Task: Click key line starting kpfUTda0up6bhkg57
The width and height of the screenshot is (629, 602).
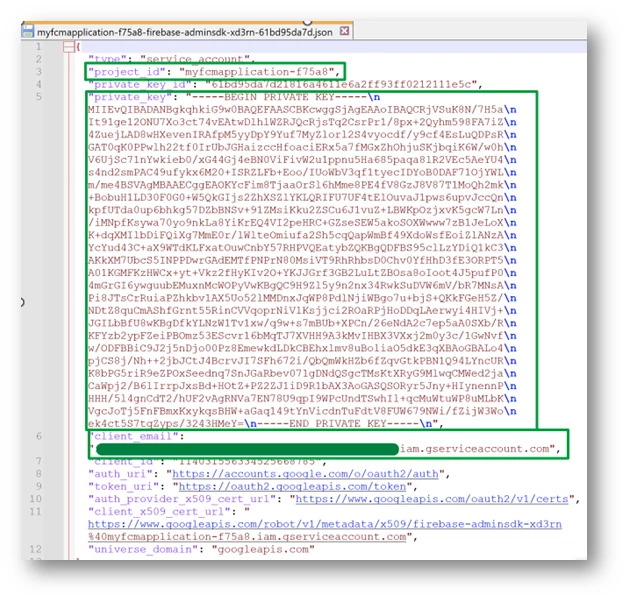Action: click(302, 210)
